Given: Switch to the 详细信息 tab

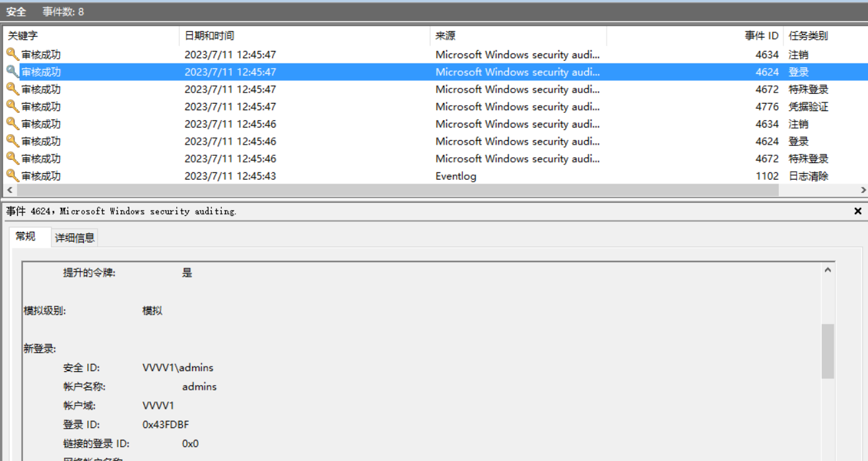Looking at the screenshot, I should pos(75,238).
